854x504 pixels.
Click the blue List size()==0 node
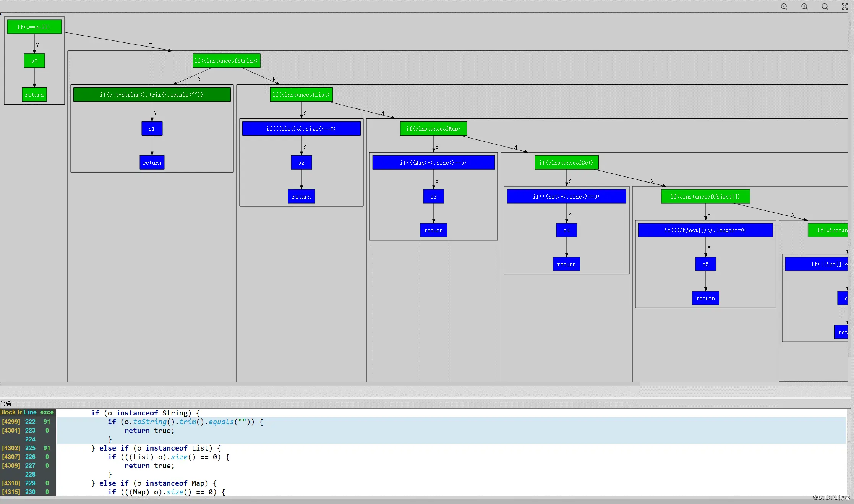(x=301, y=129)
